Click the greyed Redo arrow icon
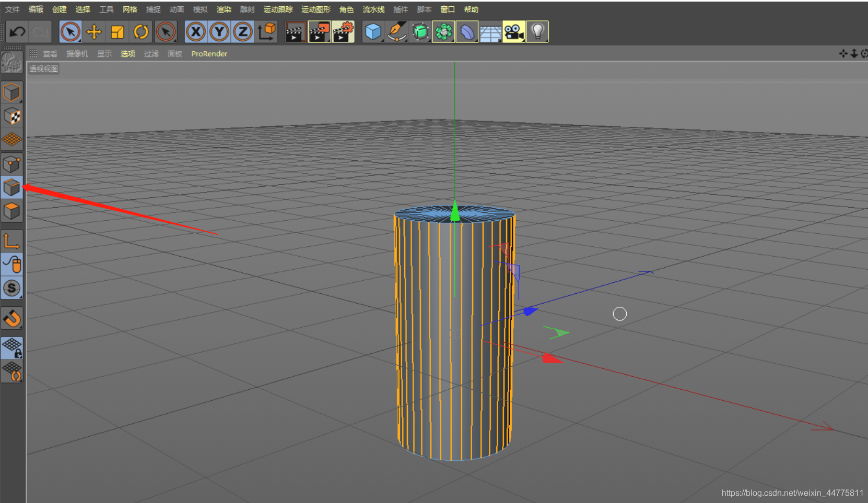868x503 pixels. pyautogui.click(x=41, y=32)
